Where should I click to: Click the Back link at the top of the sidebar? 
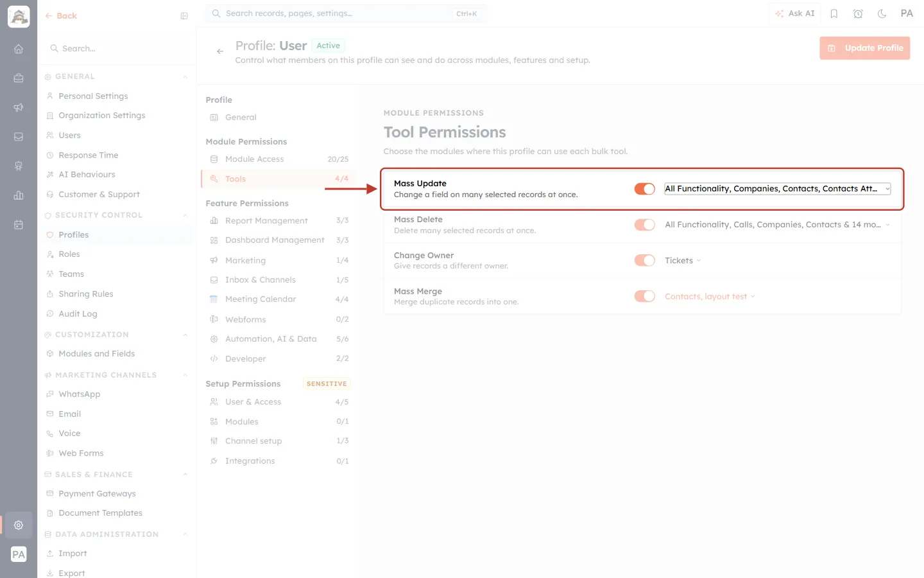pos(61,16)
